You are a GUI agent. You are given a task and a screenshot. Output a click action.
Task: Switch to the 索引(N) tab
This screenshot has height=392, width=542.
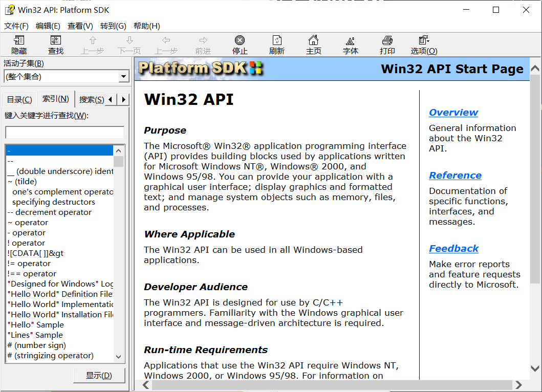click(x=56, y=99)
